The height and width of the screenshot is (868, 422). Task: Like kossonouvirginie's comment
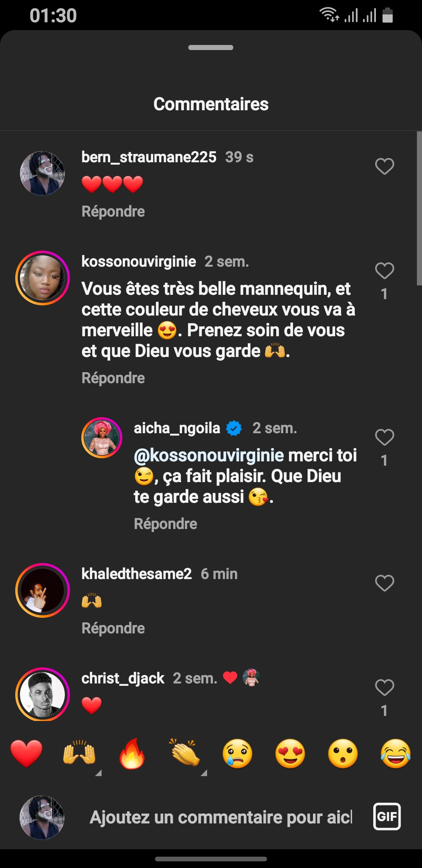[x=384, y=271]
